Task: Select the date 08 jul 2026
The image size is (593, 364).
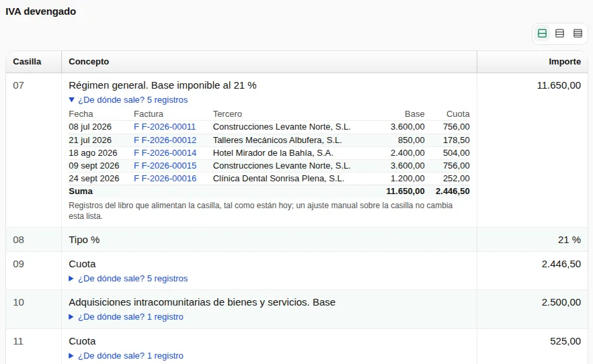Action: tap(90, 127)
